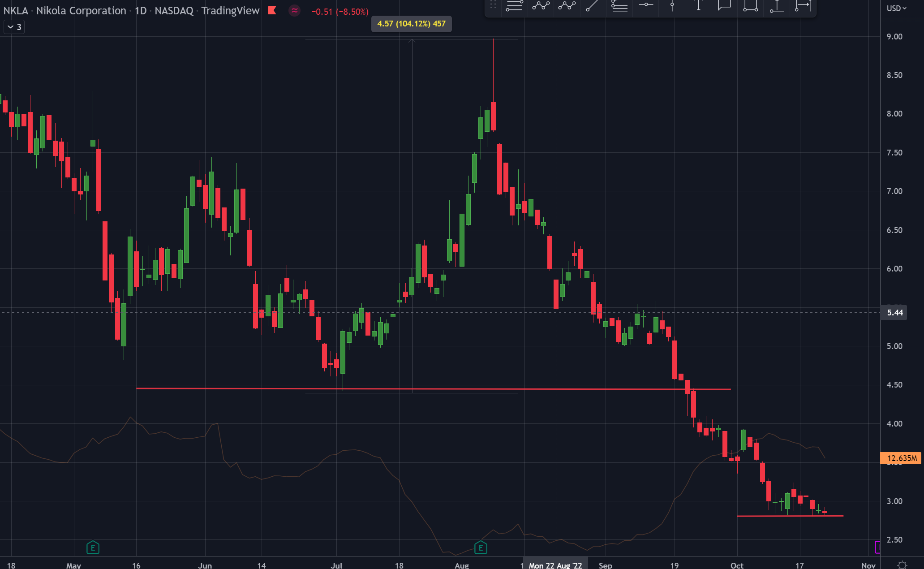
Task: Click the Nikola Corporation title
Action: click(x=81, y=11)
